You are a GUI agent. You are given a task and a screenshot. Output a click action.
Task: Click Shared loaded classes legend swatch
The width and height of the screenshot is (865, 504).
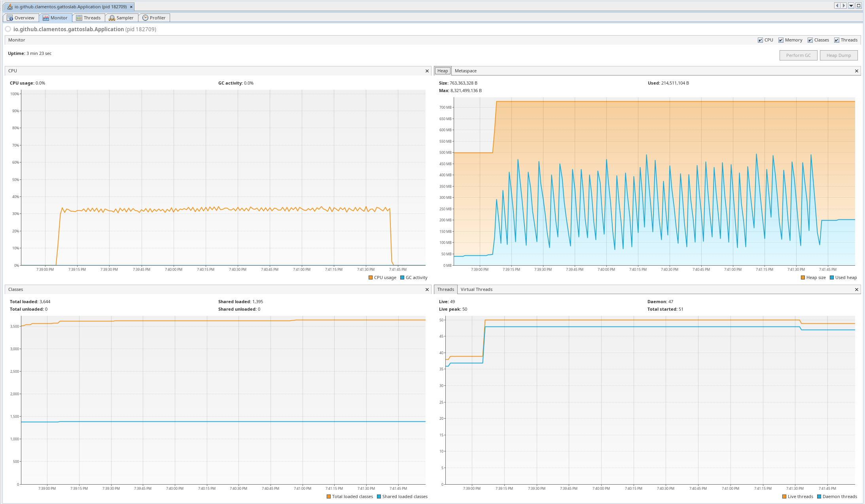tap(379, 496)
